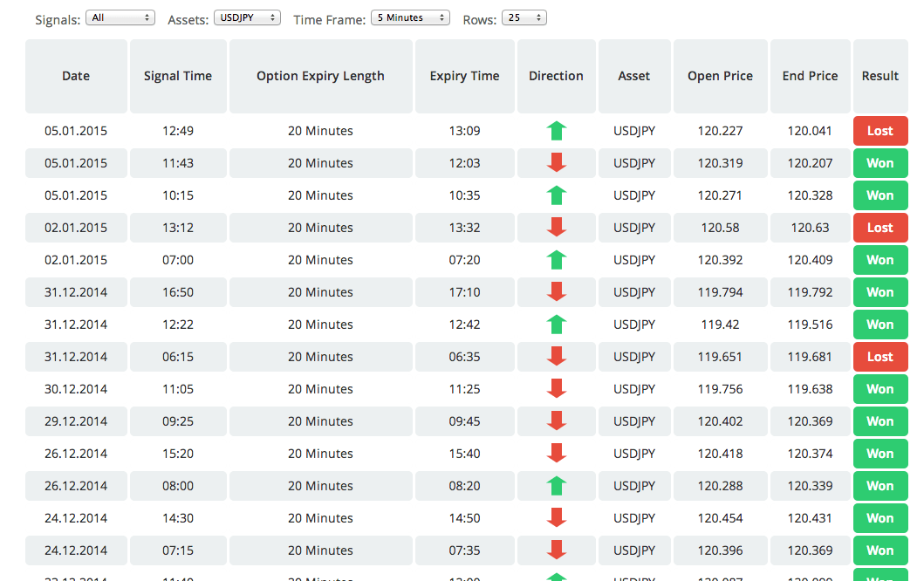The width and height of the screenshot is (924, 581).
Task: Click the Won result for signal time 10:15
Action: [x=880, y=195]
